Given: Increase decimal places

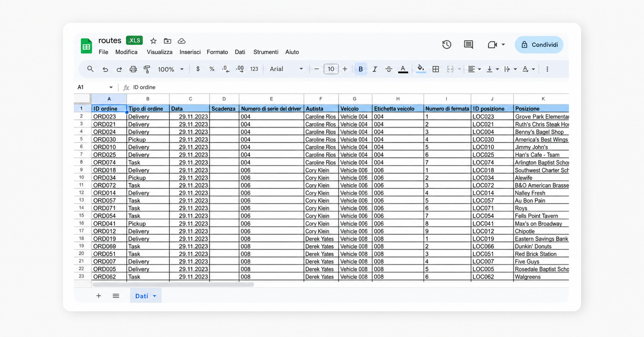Looking at the screenshot, I should (240, 69).
